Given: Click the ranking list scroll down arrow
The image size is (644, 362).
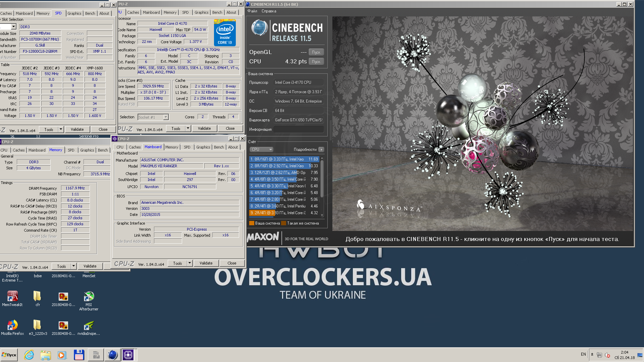Looking at the screenshot, I should (x=322, y=216).
